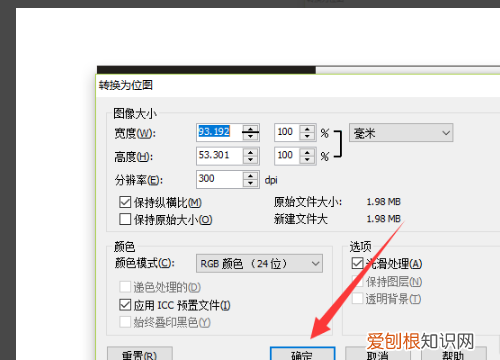Uncheck 光滑处理 anti-aliasing checkbox

(357, 263)
